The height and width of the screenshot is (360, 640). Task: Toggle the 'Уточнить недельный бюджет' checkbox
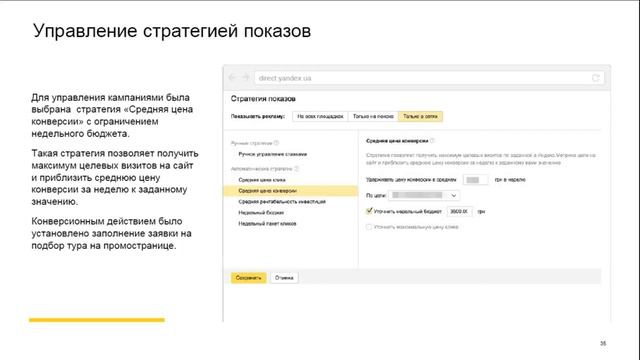click(369, 211)
